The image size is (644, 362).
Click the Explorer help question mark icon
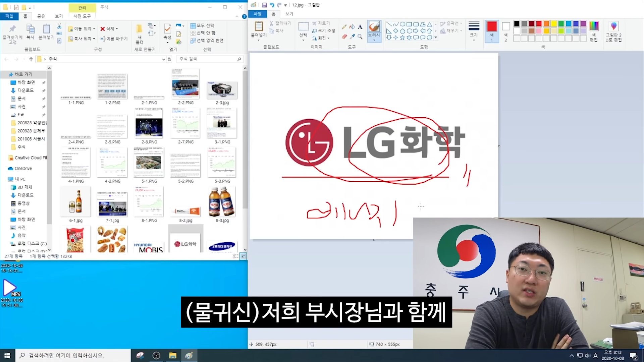[244, 16]
